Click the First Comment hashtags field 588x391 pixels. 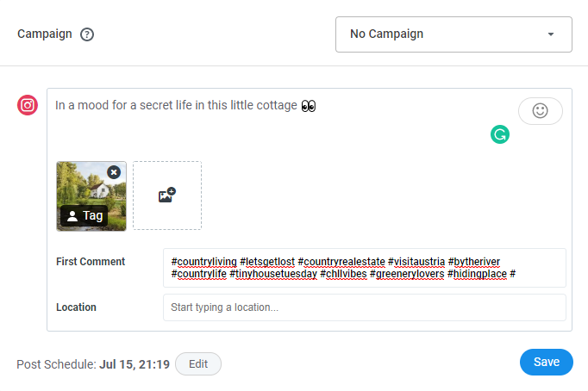(364, 268)
